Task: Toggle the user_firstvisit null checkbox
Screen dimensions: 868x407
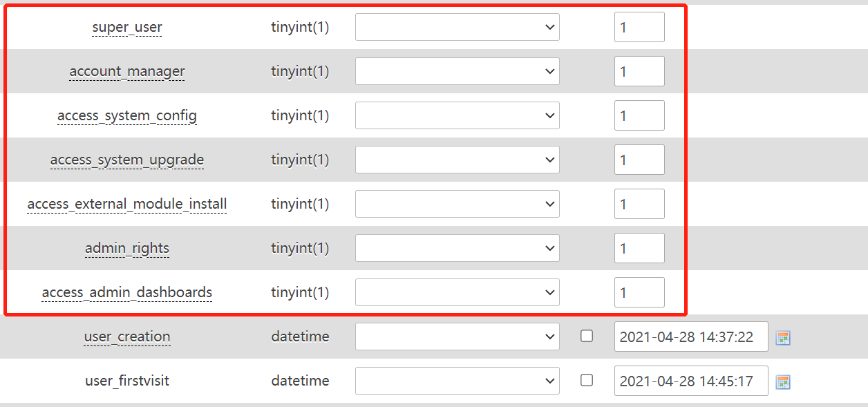Action: (x=587, y=380)
